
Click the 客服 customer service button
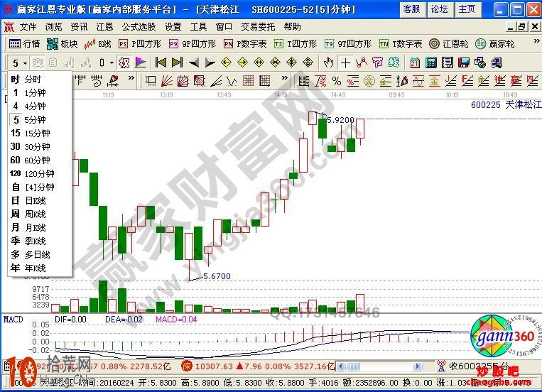(412, 9)
